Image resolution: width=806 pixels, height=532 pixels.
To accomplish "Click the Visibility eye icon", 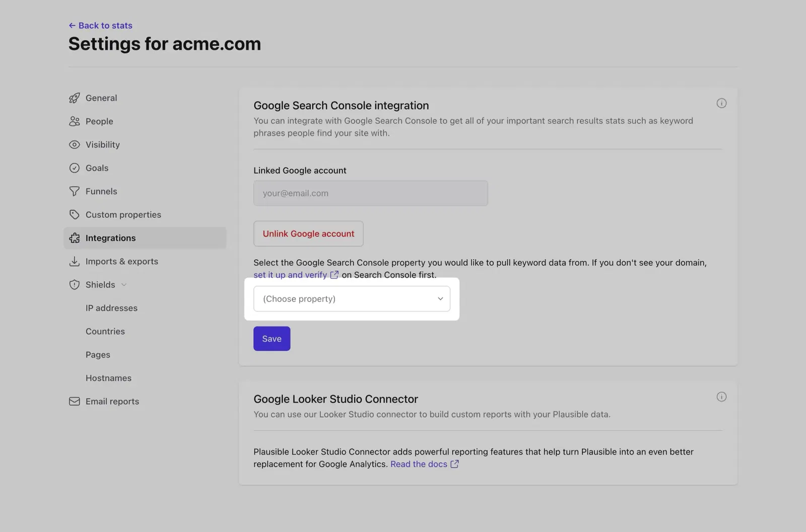I will pos(74,144).
